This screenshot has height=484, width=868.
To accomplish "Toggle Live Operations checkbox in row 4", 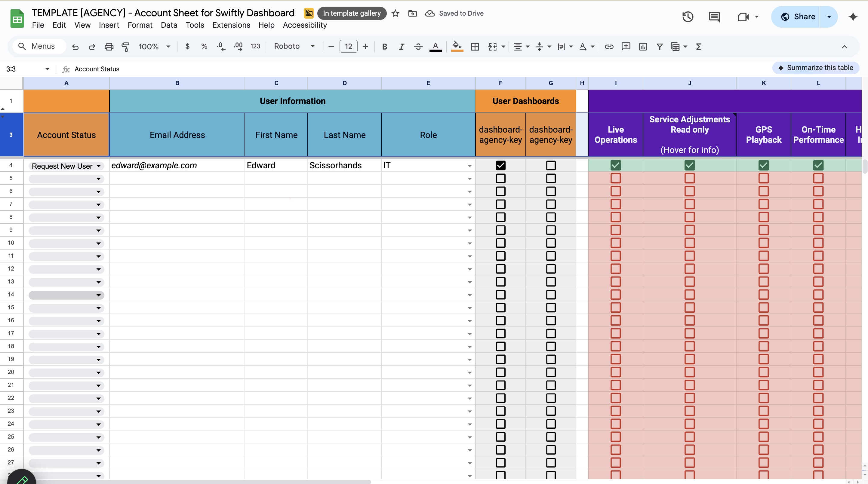I will click(615, 165).
